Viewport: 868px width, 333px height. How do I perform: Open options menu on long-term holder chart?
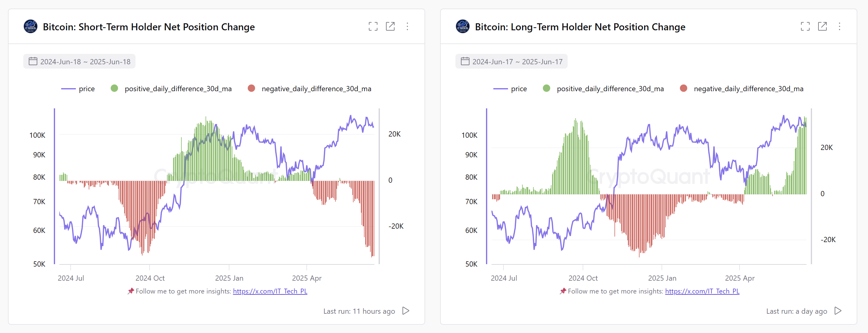tap(840, 26)
